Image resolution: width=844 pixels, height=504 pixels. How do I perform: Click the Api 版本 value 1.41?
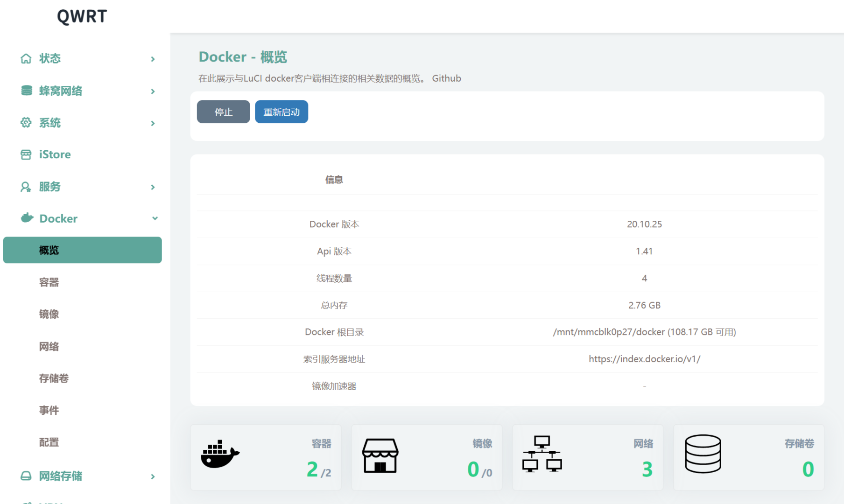(x=644, y=251)
